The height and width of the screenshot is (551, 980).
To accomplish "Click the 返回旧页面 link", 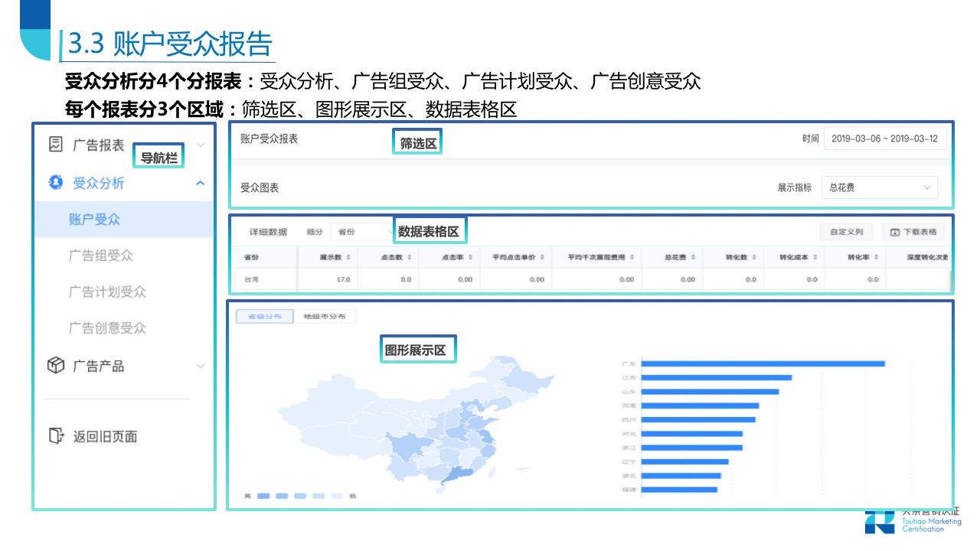I will pyautogui.click(x=105, y=437).
